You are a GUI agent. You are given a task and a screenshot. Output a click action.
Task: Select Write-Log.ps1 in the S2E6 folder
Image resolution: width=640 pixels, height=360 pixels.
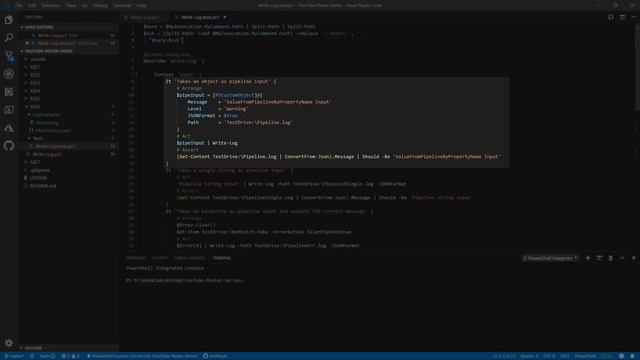[x=47, y=154]
